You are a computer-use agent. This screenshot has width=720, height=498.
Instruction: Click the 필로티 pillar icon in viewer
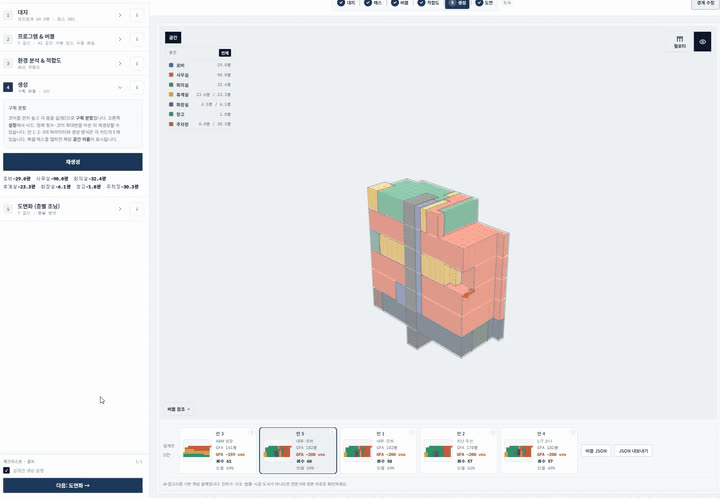click(x=680, y=42)
